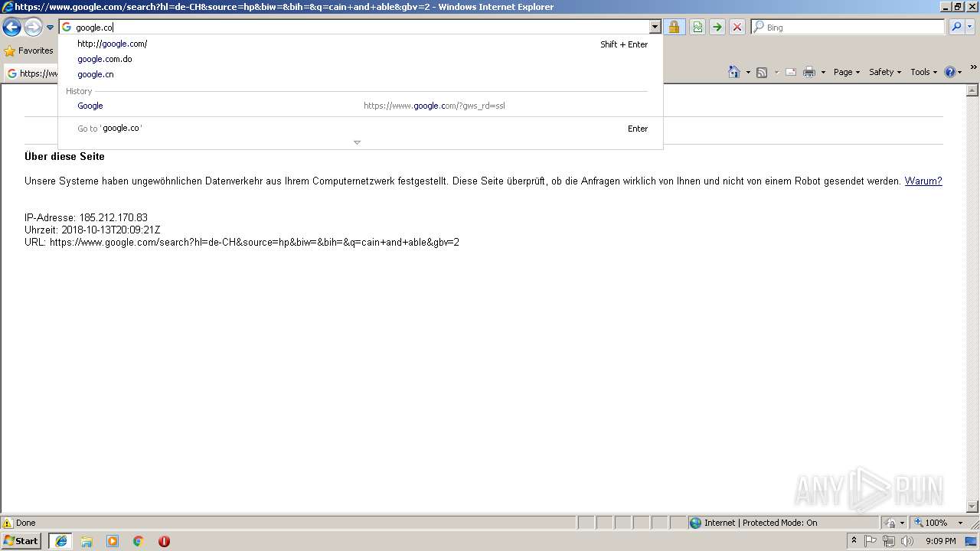Open the Windows Start menu
Viewport: 980px width, 551px height.
pos(21,541)
